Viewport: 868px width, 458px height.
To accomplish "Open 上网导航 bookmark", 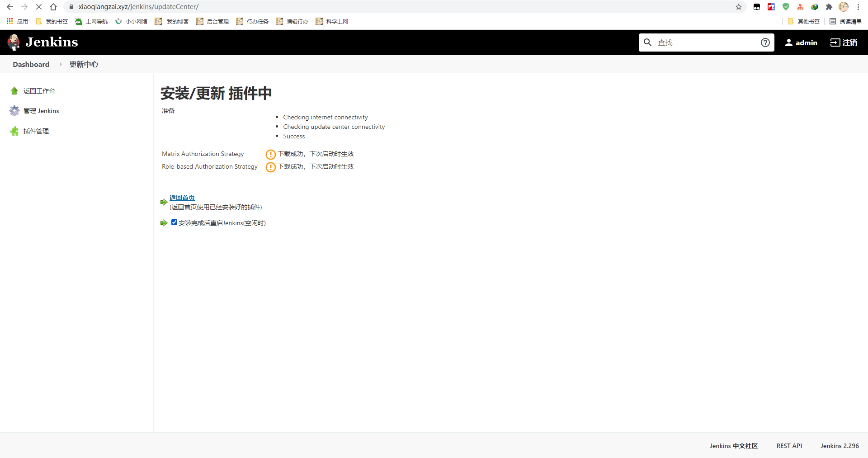I will 92,21.
